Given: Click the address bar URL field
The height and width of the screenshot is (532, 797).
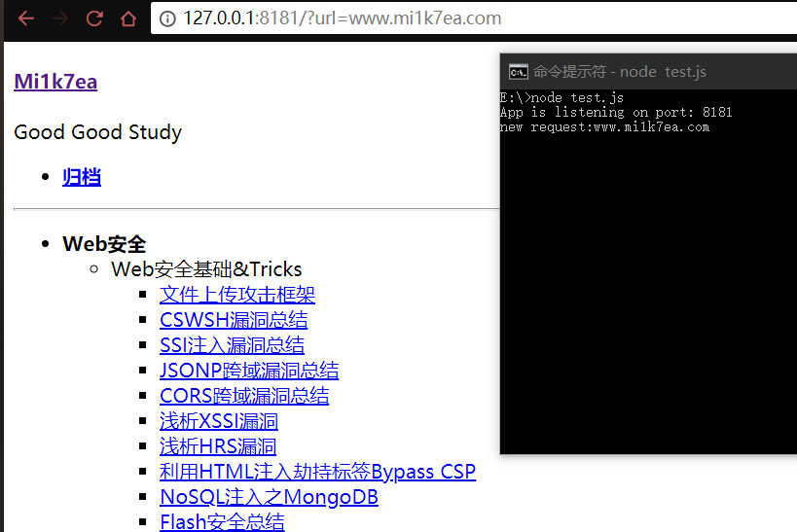Looking at the screenshot, I should [x=389, y=18].
